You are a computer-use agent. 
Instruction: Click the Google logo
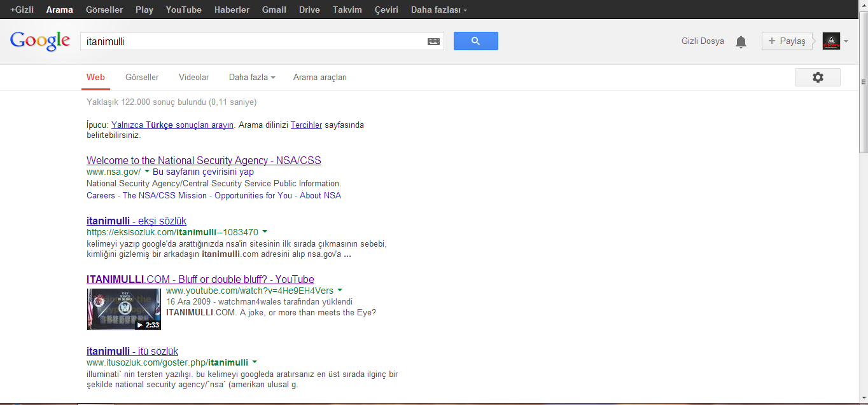pos(40,41)
